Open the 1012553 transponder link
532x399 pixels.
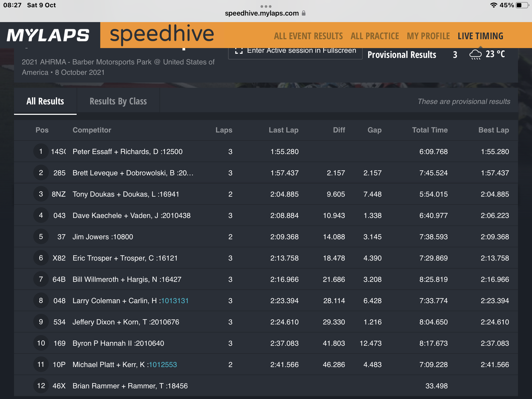[163, 365]
